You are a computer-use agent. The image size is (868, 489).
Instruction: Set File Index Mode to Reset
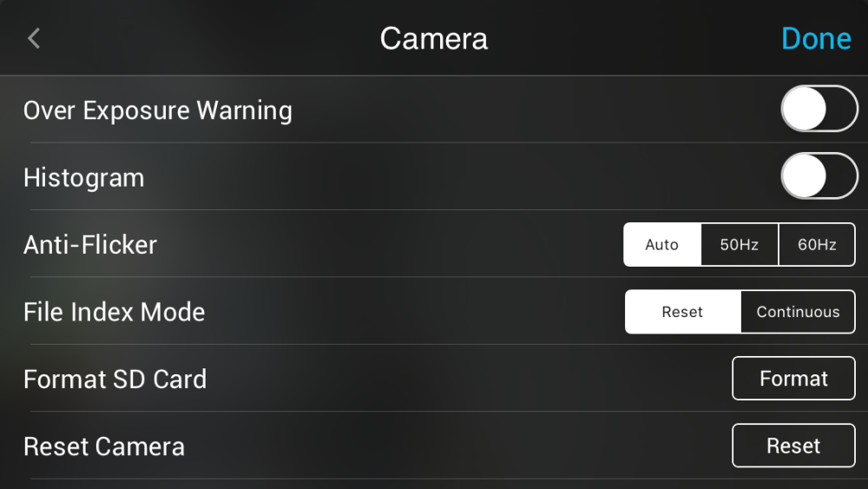[682, 312]
